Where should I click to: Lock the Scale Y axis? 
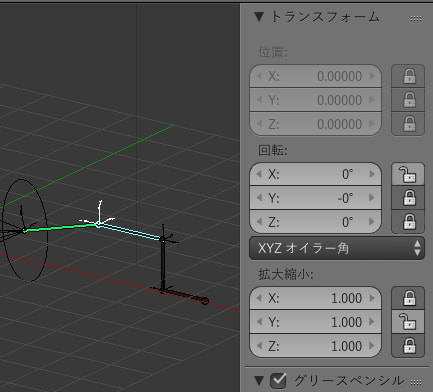[408, 322]
